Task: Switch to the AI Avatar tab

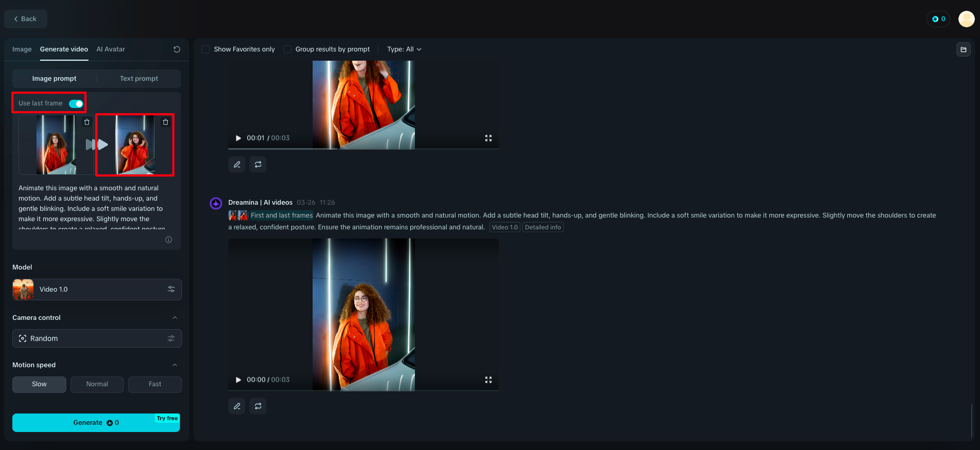Action: point(111,49)
